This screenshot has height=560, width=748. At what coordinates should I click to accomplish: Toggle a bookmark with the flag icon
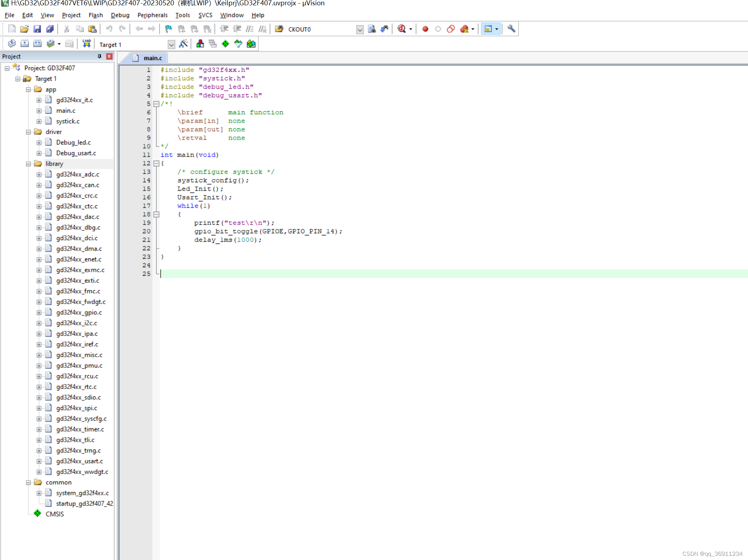point(168,29)
